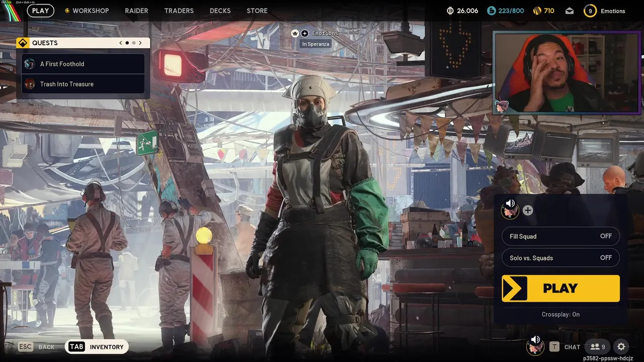This screenshot has width=644, height=362.
Task: Select the first quests page dot
Action: click(127, 43)
